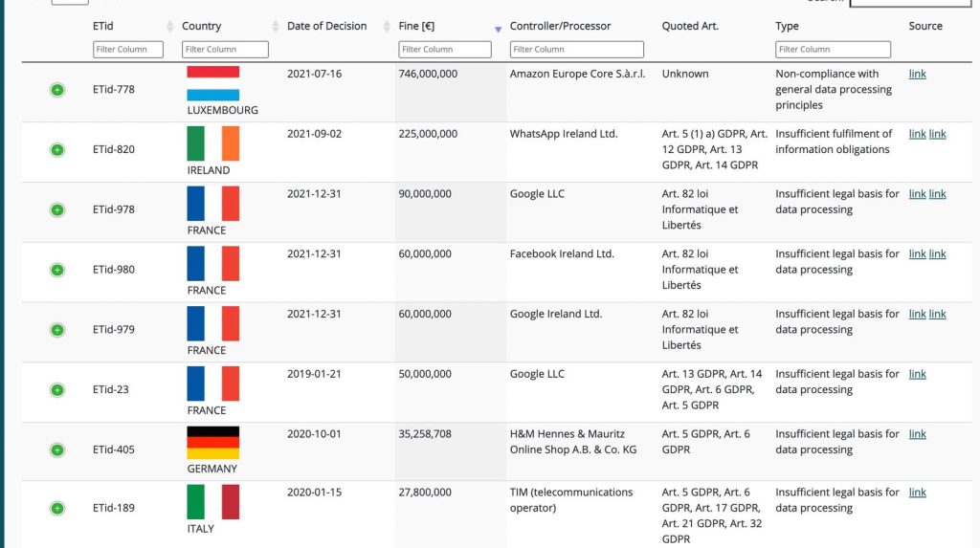This screenshot has height=548, width=980.
Task: Click the France flag in ETid-978 row
Action: point(213,203)
